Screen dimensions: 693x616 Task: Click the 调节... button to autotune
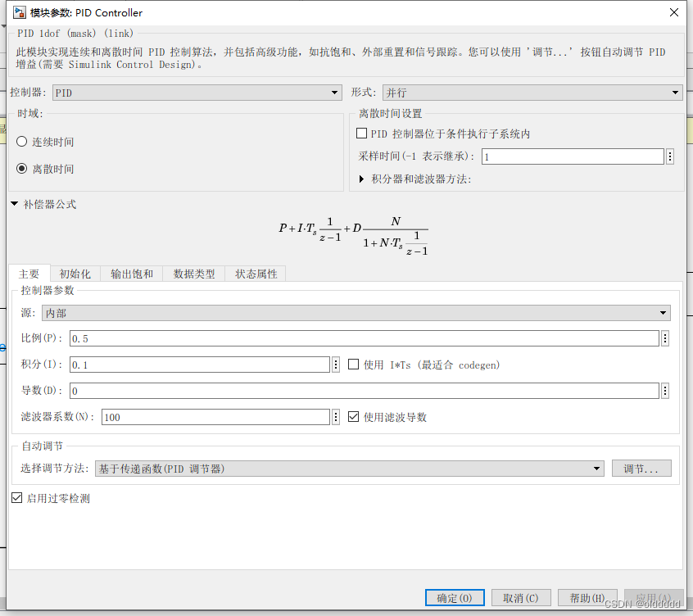(641, 468)
